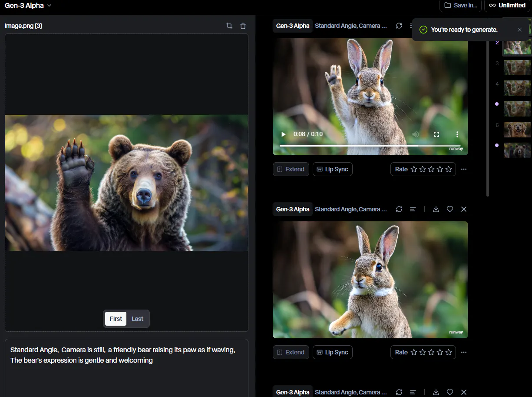Screen dimensions: 532x397
Task: Click the Image.png (3) file name
Action: 23,26
